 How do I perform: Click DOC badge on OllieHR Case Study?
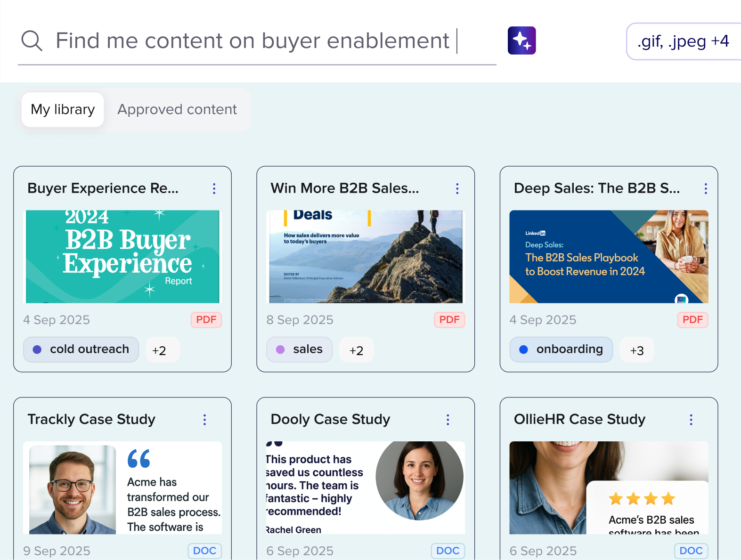click(691, 551)
